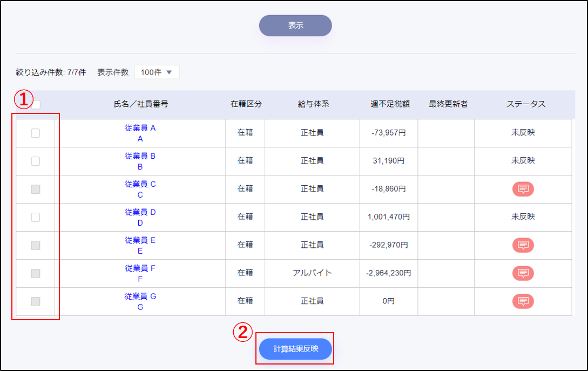Open comment icon for 従業員 C
This screenshot has height=371, width=588.
click(x=523, y=189)
